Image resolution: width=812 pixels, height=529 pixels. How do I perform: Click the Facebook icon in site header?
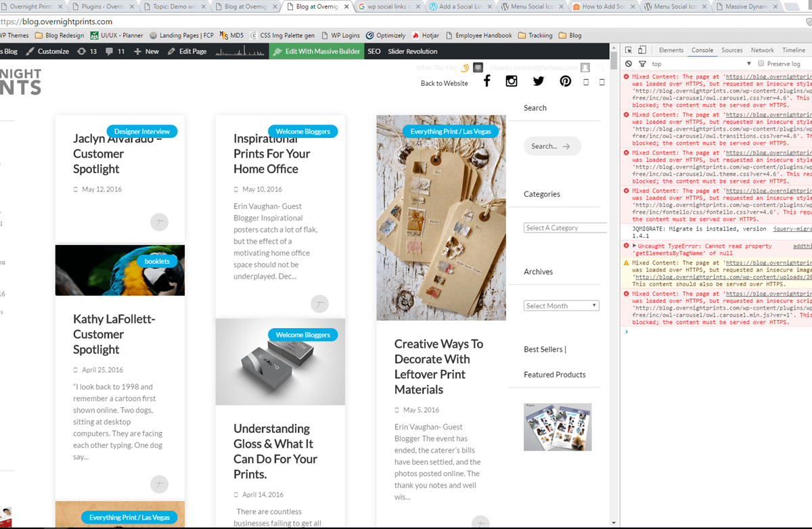click(487, 81)
